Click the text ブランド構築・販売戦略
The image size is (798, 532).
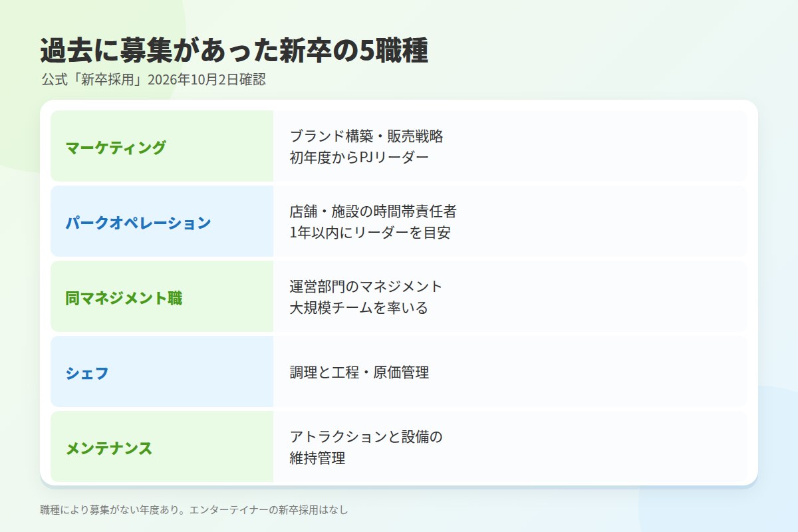(366, 136)
